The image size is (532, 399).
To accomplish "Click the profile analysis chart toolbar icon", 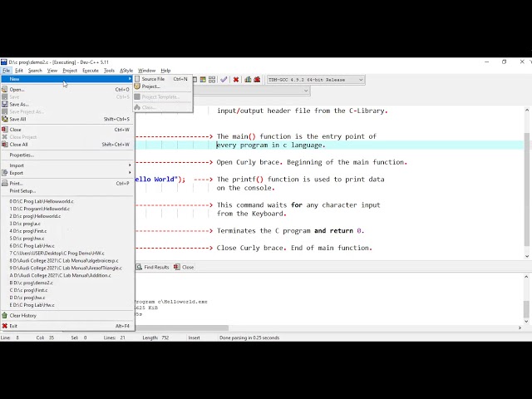I will [x=248, y=80].
